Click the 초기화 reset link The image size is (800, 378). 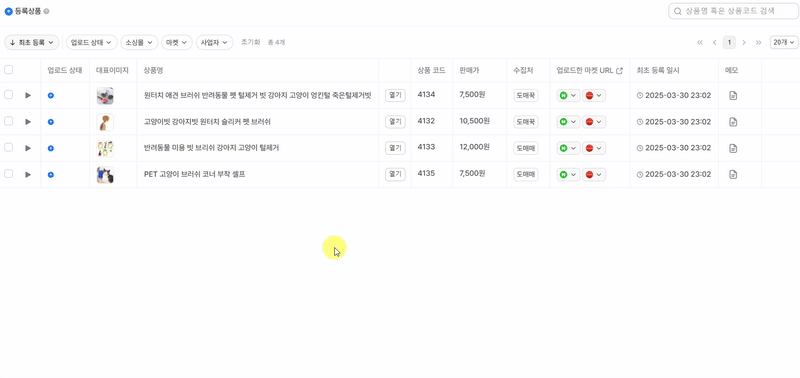click(x=251, y=42)
